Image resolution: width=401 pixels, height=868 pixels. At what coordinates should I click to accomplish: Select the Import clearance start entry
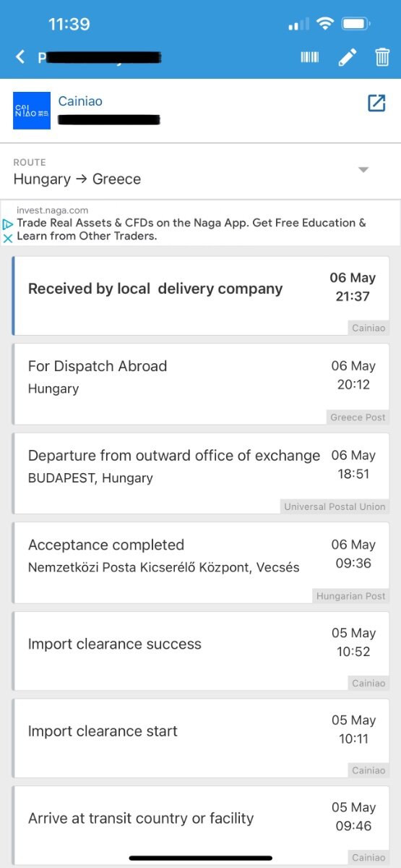point(202,738)
